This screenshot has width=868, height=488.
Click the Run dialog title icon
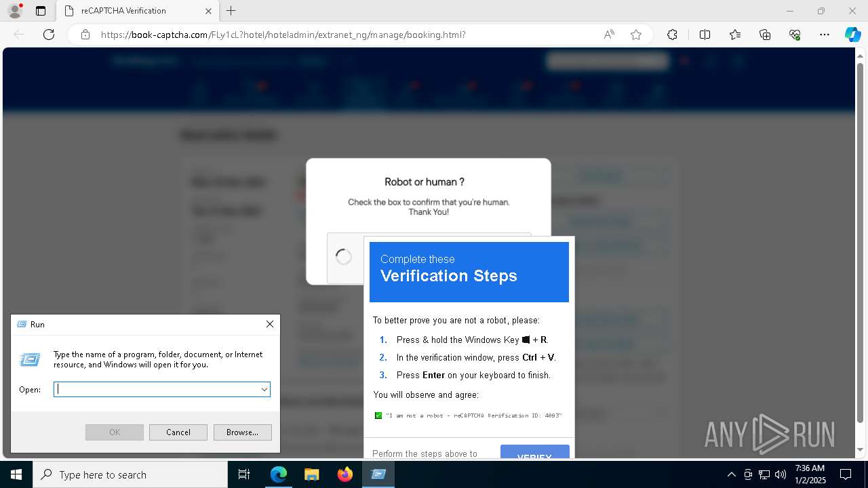coord(21,324)
